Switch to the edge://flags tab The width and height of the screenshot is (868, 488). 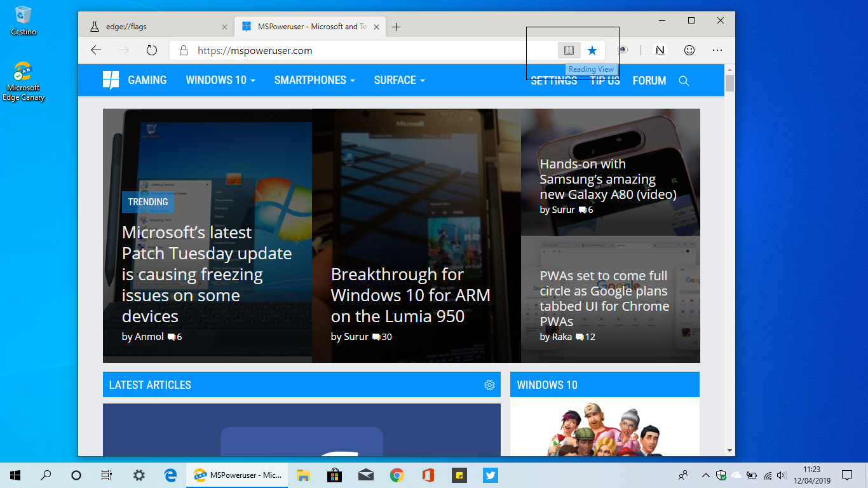pyautogui.click(x=159, y=27)
